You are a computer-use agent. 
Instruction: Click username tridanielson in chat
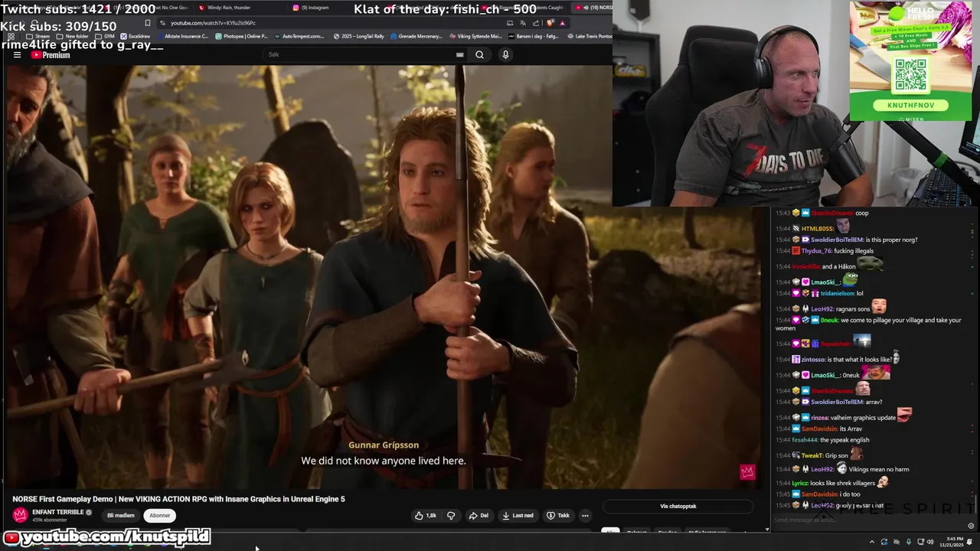(837, 293)
